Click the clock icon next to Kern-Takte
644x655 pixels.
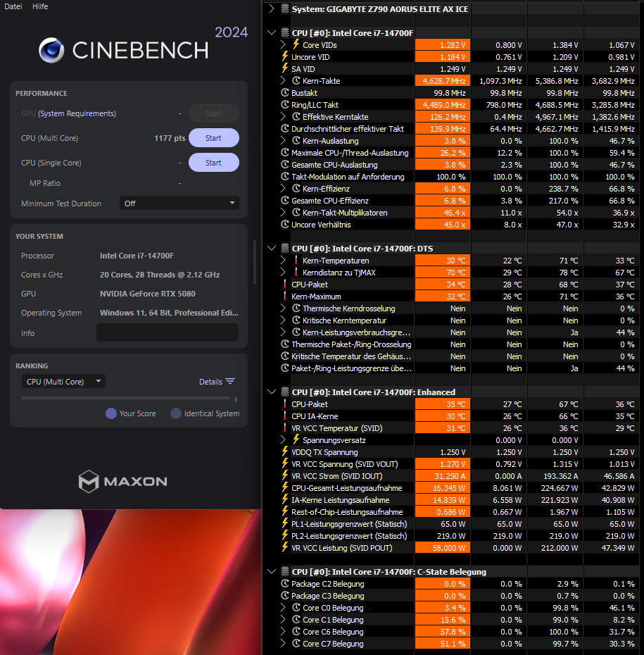click(296, 80)
